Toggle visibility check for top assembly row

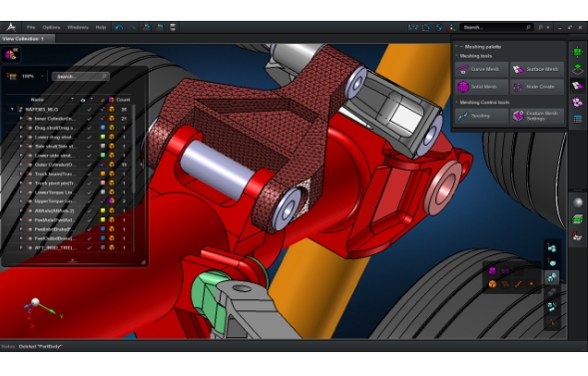tap(89, 110)
